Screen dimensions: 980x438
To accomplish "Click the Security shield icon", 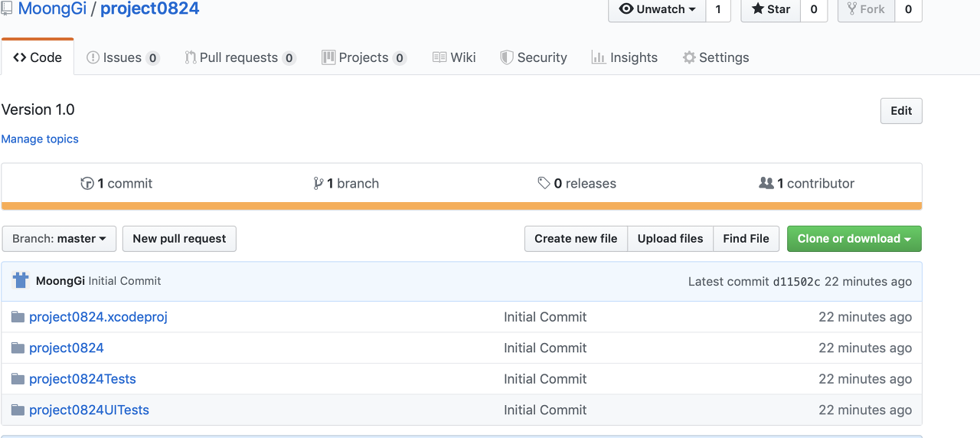I will (x=506, y=57).
